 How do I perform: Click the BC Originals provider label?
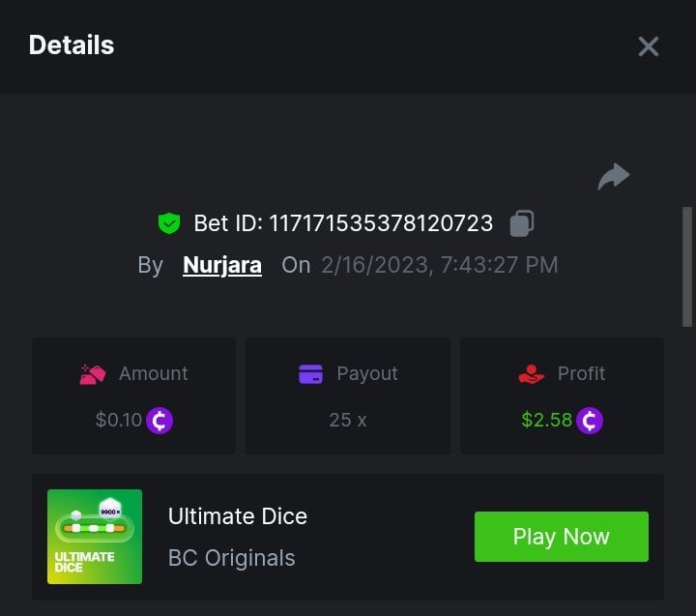click(x=232, y=558)
